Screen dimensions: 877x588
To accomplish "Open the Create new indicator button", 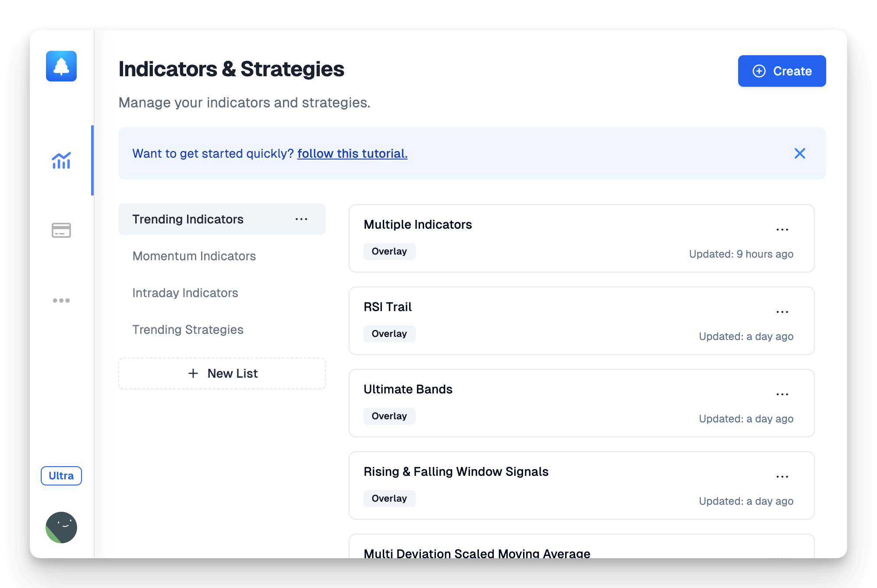I will point(781,70).
